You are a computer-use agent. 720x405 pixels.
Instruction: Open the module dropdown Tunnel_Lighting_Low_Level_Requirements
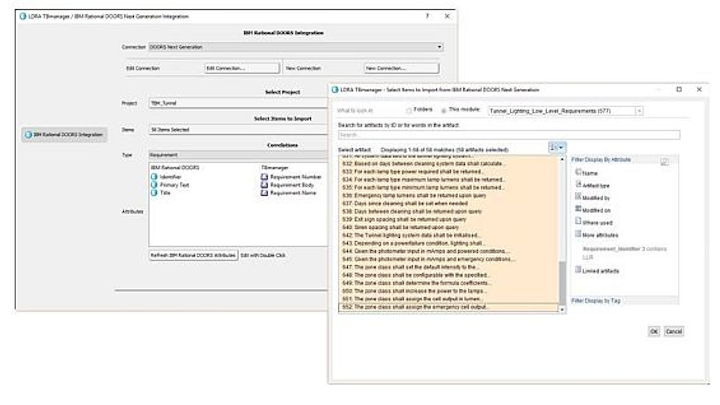point(565,111)
